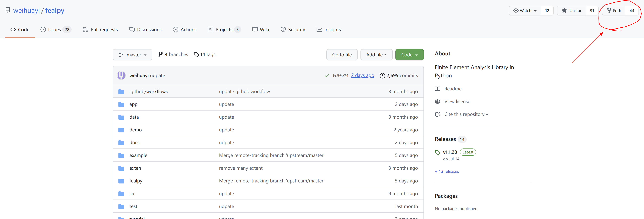Unstar the repository
This screenshot has height=219, width=644.
(x=572, y=11)
